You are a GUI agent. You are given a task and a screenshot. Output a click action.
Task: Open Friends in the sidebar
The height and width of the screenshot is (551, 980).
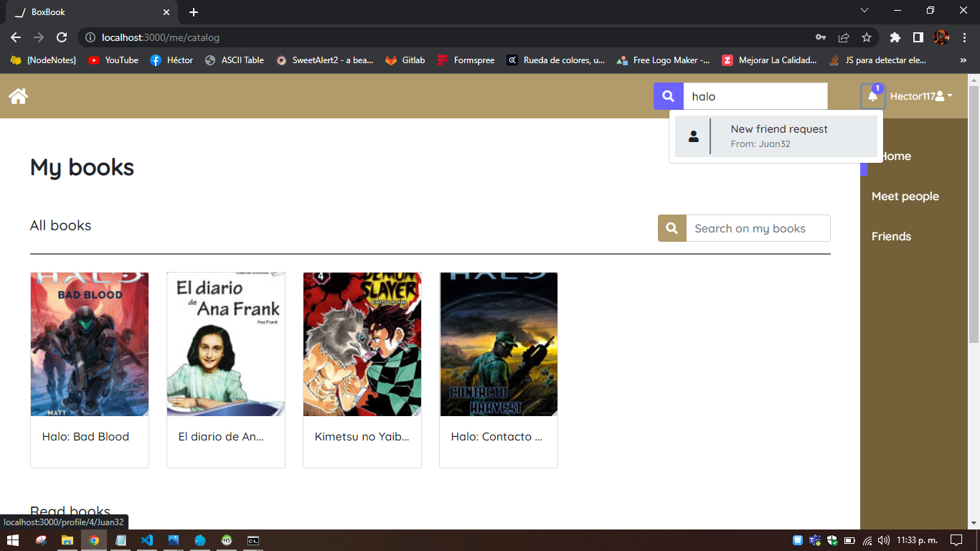click(x=891, y=236)
